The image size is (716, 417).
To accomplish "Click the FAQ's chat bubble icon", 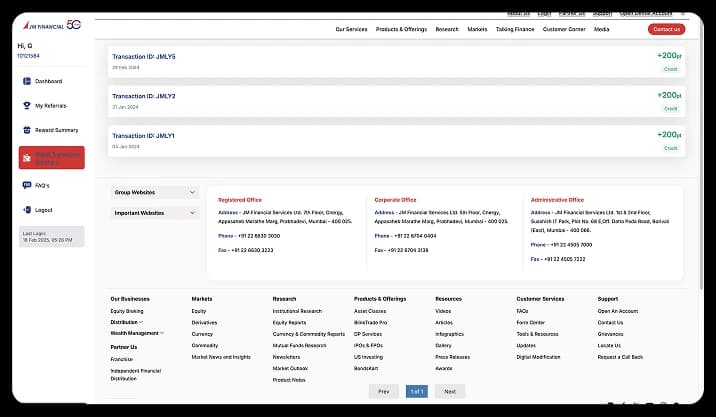I will click(27, 185).
